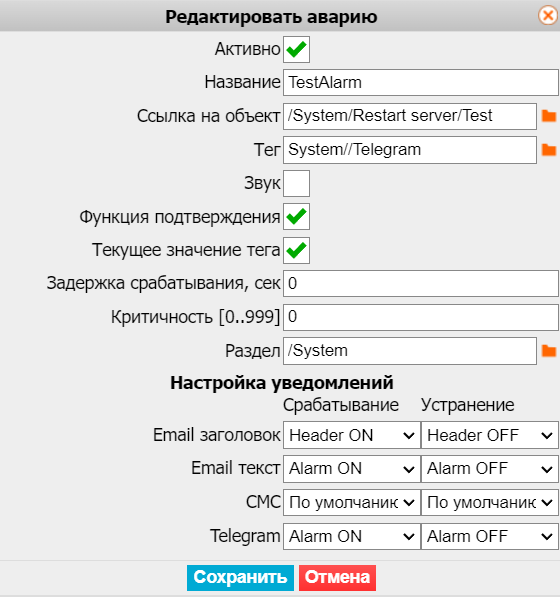Click the Критичность input field
The height and width of the screenshot is (597, 560).
(x=421, y=317)
